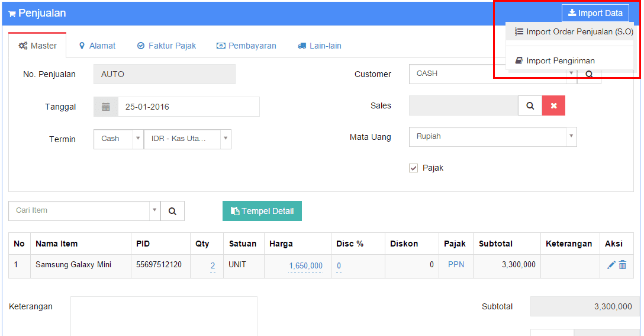Expand the Termin Cash dropdown

(137, 139)
